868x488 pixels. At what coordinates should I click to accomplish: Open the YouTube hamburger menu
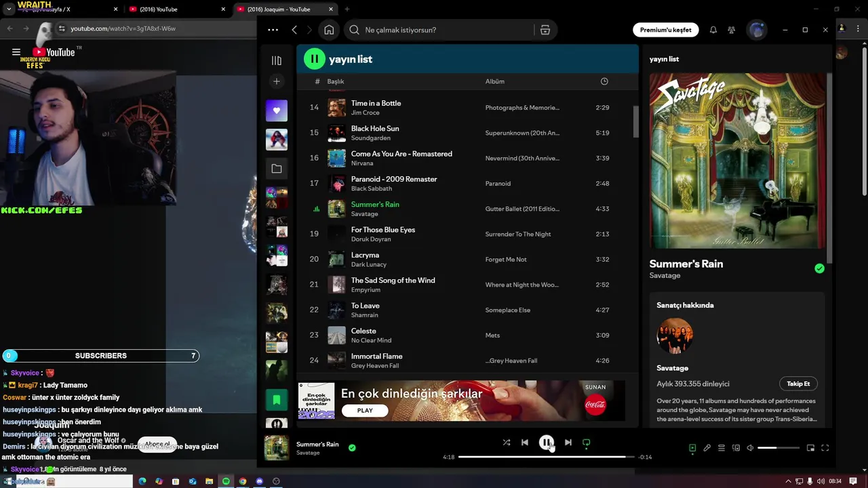(x=16, y=52)
